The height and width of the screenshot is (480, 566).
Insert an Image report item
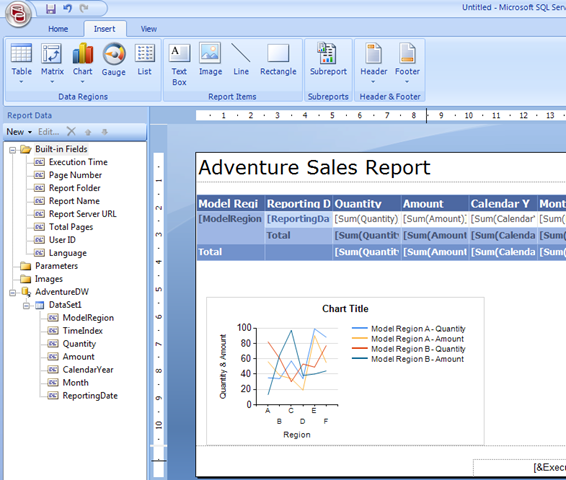click(210, 60)
